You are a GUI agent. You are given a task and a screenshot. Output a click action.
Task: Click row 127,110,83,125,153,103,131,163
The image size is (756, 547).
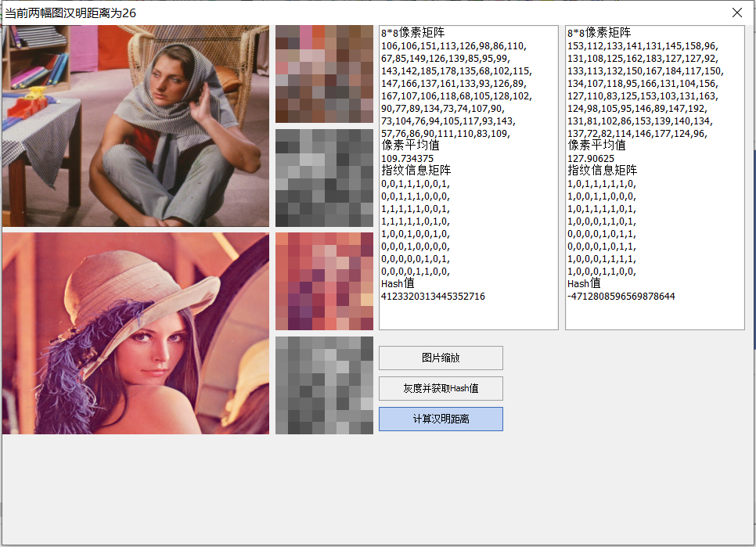[x=643, y=96]
